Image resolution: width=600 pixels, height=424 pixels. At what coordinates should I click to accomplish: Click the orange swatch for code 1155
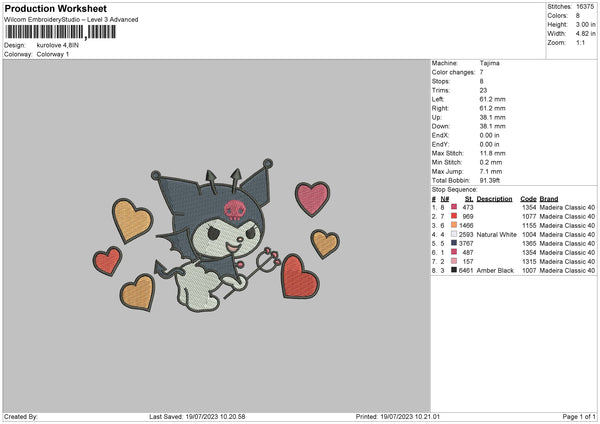click(454, 225)
